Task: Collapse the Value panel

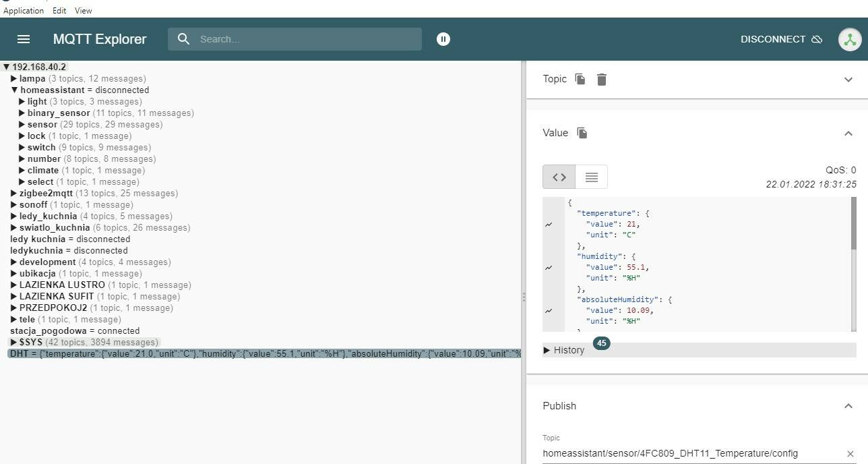Action: point(848,134)
